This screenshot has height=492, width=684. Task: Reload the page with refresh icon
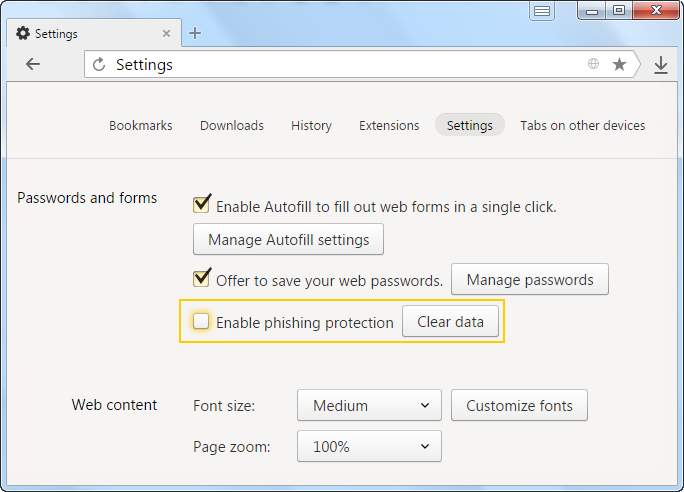pyautogui.click(x=99, y=65)
